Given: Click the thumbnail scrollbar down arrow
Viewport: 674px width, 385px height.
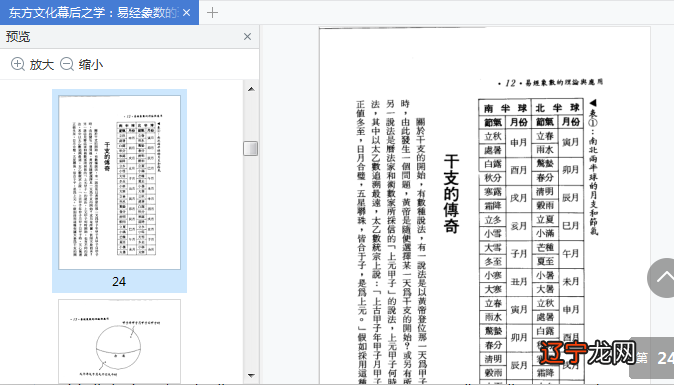Looking at the screenshot, I should (x=251, y=376).
